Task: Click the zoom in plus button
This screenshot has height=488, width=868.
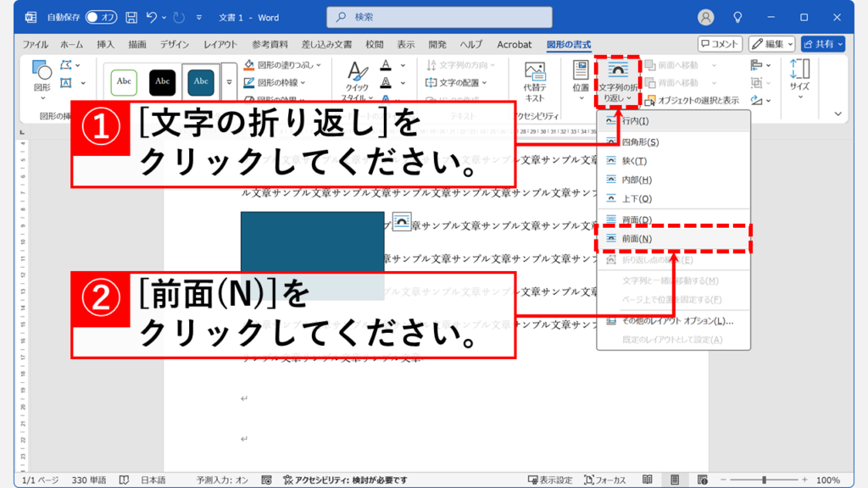Action: [x=804, y=480]
